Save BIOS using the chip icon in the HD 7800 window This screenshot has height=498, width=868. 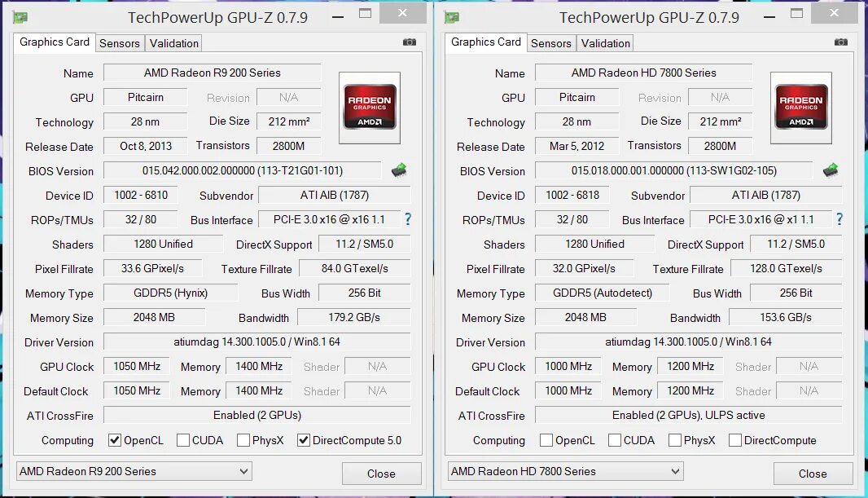pyautogui.click(x=831, y=170)
